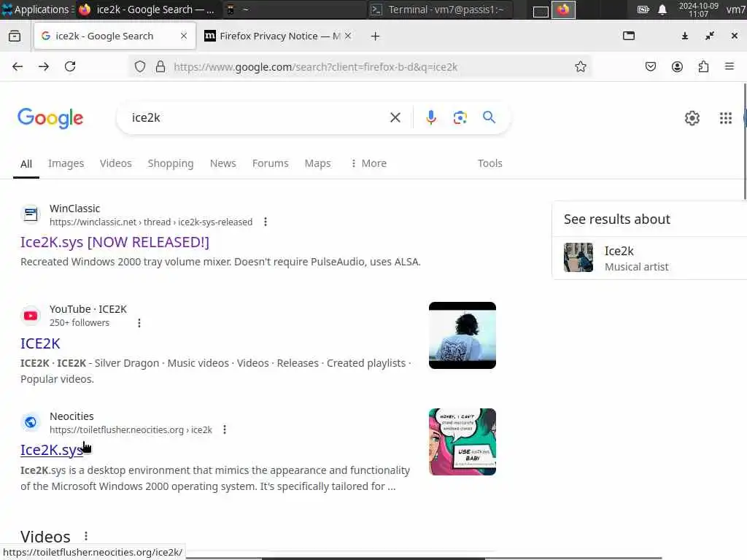Click the date and time clock

click(698, 9)
